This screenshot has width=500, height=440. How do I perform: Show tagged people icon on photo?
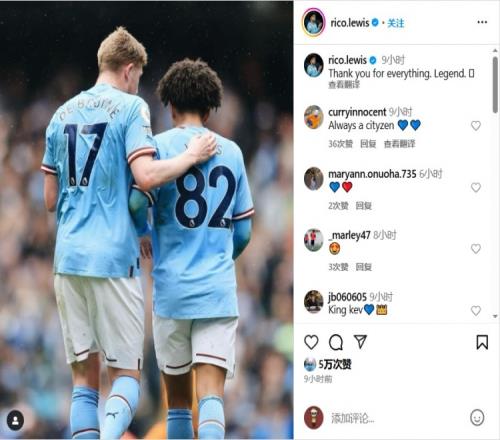pyautogui.click(x=15, y=420)
